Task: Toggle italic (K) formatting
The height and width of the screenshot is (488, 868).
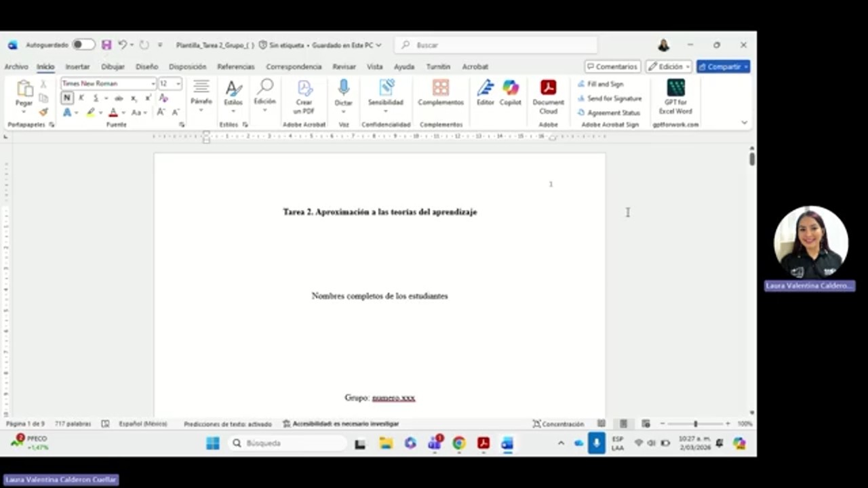Action: (81, 98)
